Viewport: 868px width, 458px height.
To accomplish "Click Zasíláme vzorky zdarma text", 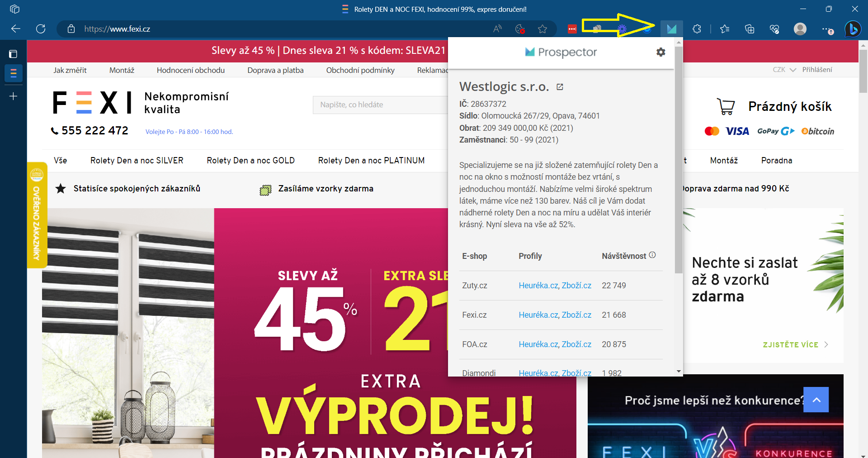I will [325, 189].
